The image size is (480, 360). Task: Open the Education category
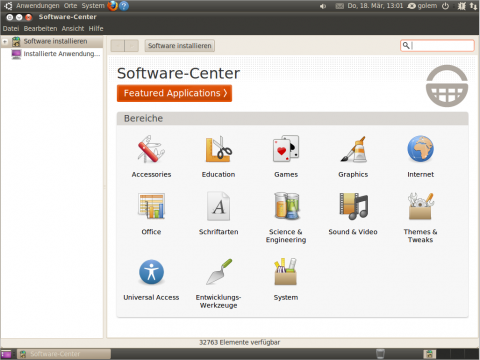[x=218, y=156]
